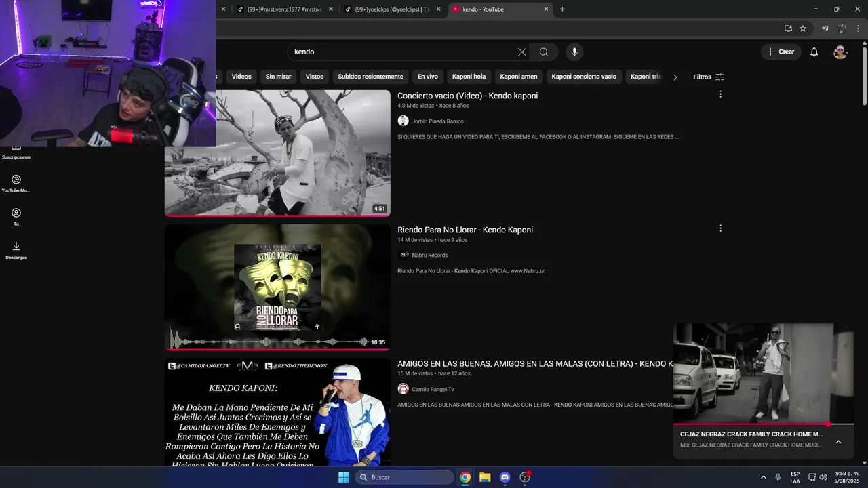
Task: Open options menu for Riendo Para No Llorar video
Action: point(720,228)
